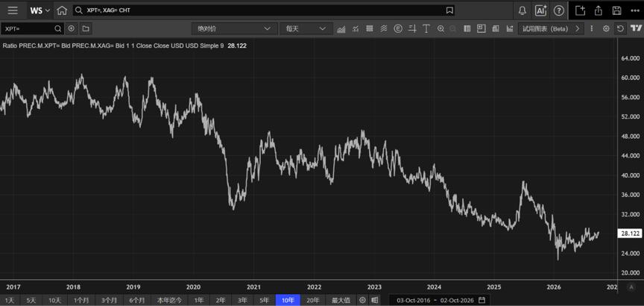This screenshot has width=644, height=306.
Task: Expand the 试用图表 (Beta) arrow button
Action: (578, 28)
